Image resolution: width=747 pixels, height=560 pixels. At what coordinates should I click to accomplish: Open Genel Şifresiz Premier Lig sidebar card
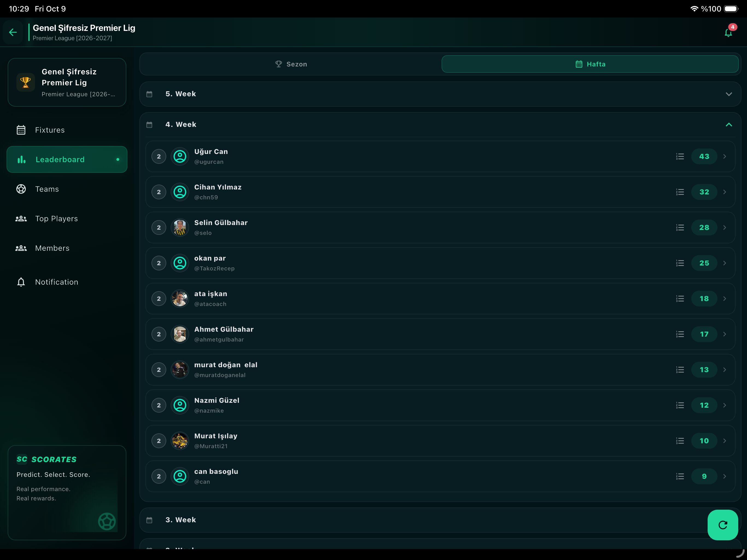[x=67, y=82]
